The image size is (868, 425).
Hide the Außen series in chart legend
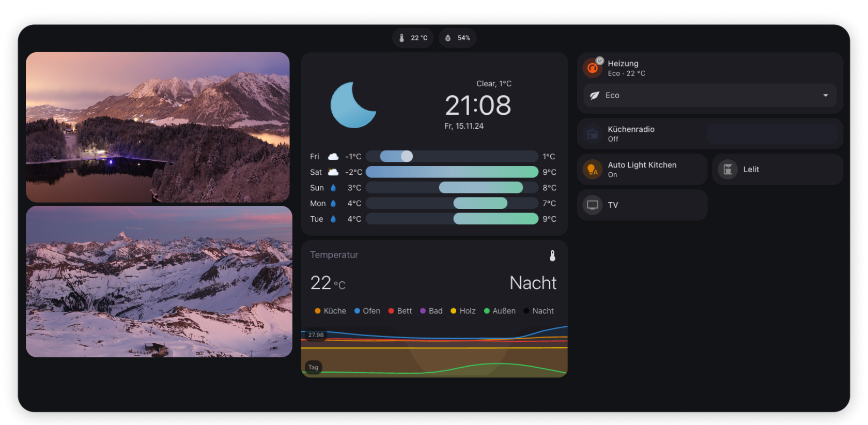(x=500, y=311)
